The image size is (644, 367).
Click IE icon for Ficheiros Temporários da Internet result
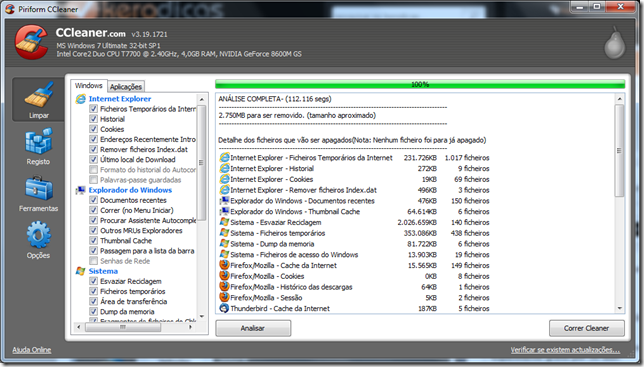tap(224, 158)
